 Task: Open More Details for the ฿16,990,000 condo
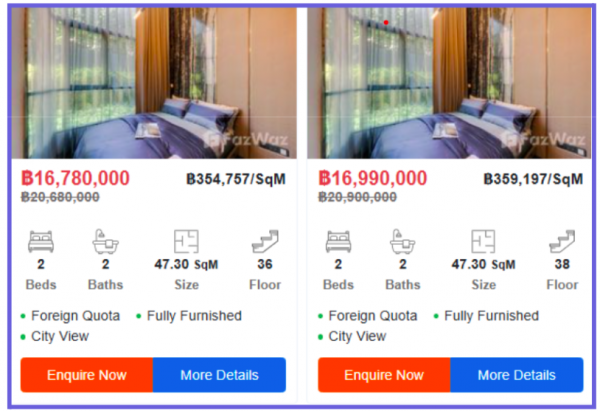[516, 375]
